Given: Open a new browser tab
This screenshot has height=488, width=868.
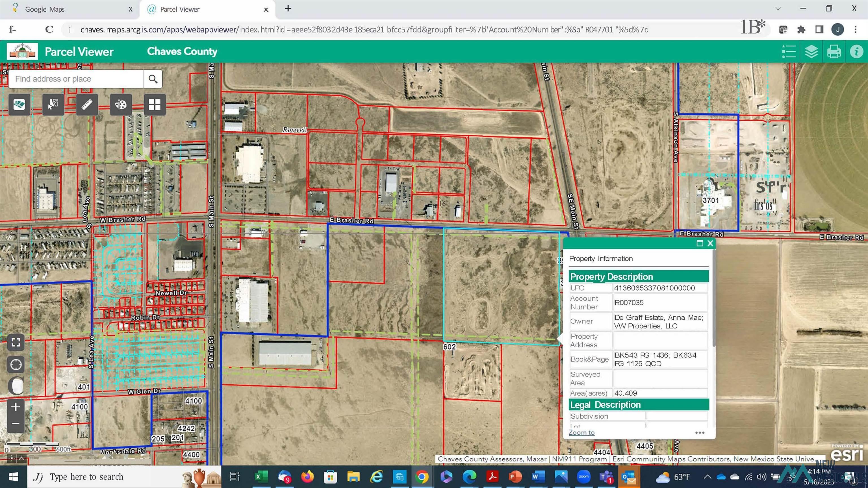Looking at the screenshot, I should click(x=288, y=8).
